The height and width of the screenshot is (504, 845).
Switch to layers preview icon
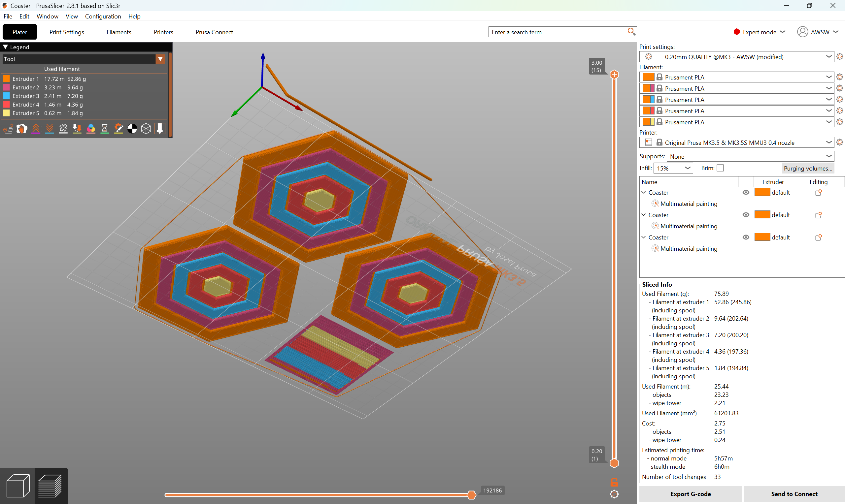(50, 486)
